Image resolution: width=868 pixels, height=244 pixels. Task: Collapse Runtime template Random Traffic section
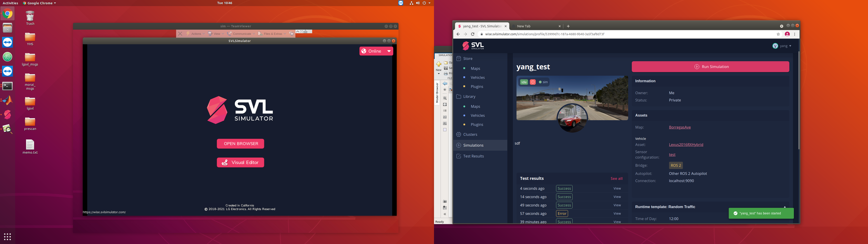click(785, 206)
